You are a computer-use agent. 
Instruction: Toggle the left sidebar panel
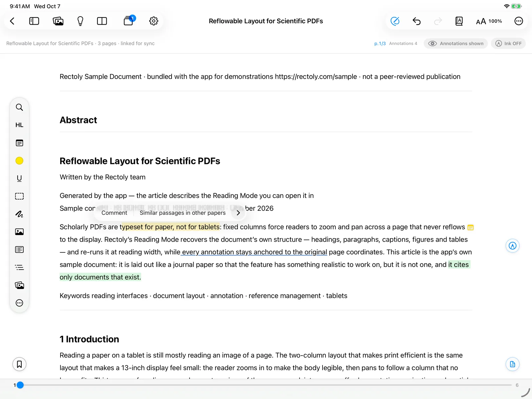(x=34, y=21)
